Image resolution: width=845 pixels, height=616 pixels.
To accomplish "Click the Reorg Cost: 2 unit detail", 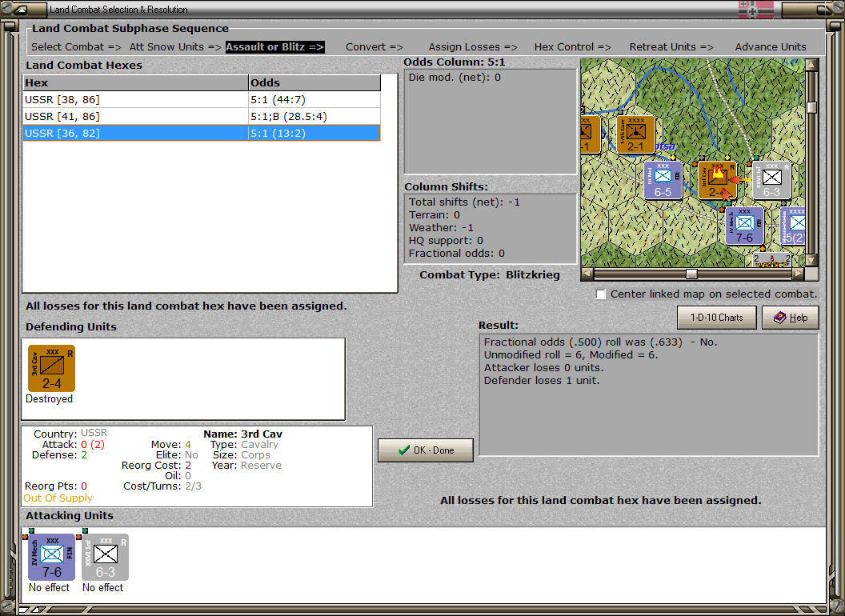I will 156,465.
